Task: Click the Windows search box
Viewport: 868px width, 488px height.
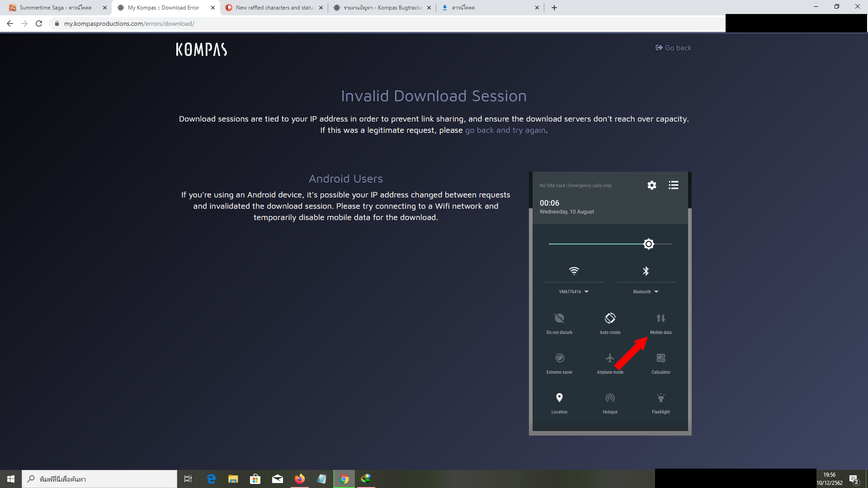Action: point(99,479)
